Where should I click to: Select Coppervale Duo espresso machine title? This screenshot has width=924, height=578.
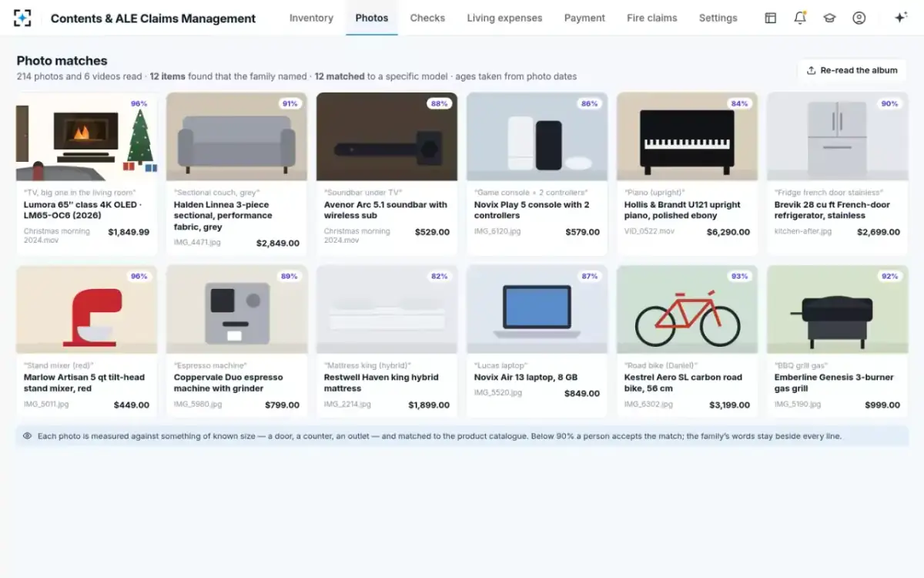coord(229,383)
